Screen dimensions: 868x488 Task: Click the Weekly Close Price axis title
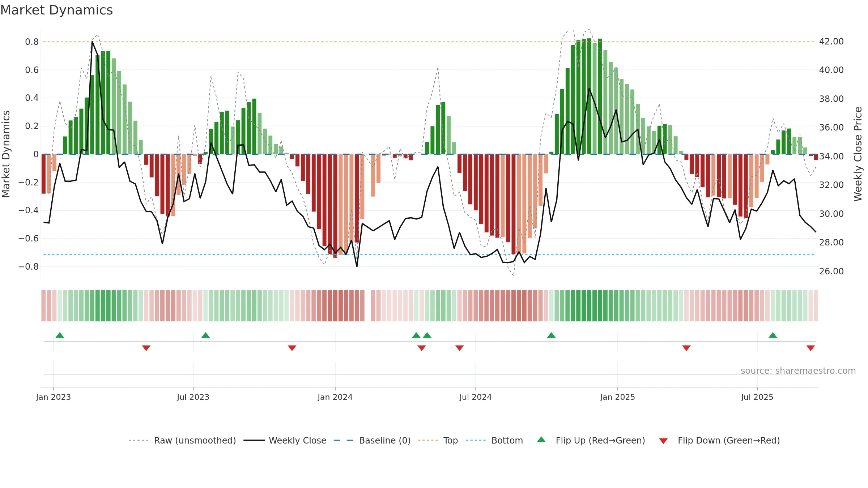pyautogui.click(x=858, y=154)
